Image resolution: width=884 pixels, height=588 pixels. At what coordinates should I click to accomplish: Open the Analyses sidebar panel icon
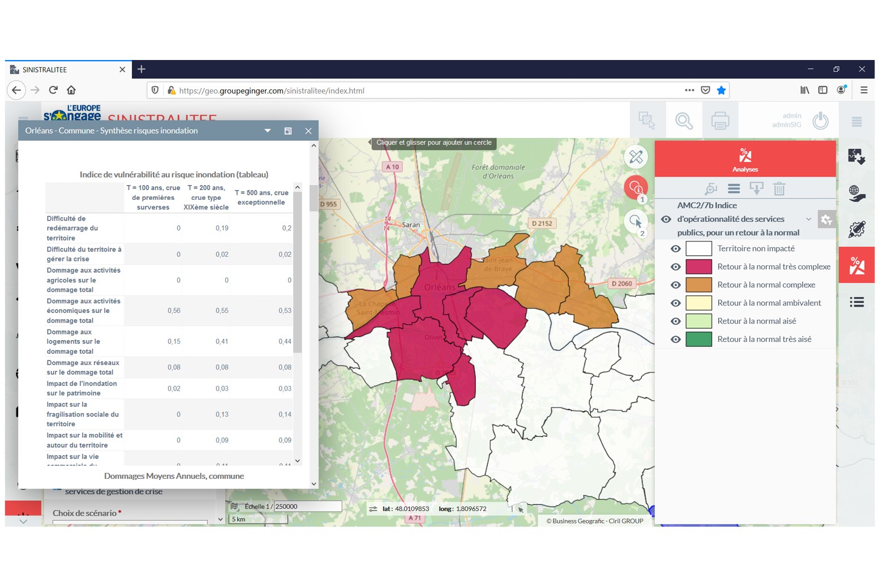point(856,265)
